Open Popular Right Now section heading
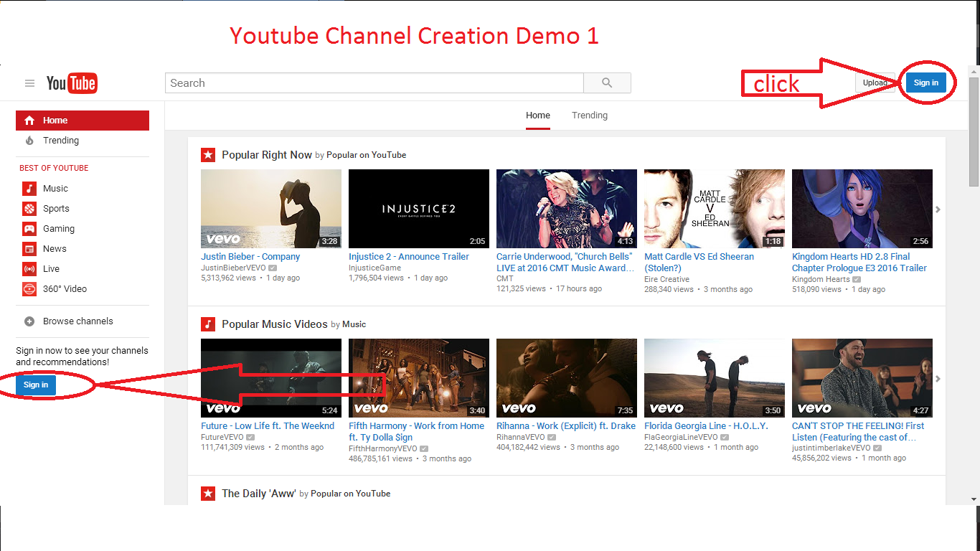 (267, 155)
